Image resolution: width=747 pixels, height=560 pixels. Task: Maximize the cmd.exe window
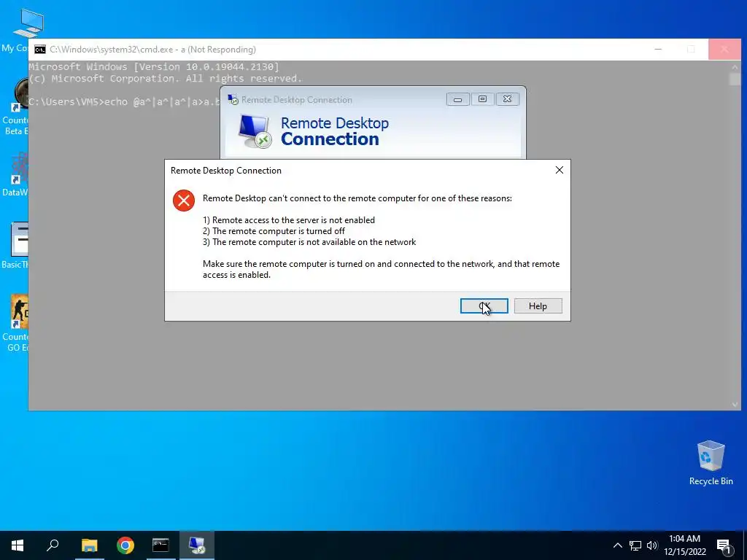[691, 49]
